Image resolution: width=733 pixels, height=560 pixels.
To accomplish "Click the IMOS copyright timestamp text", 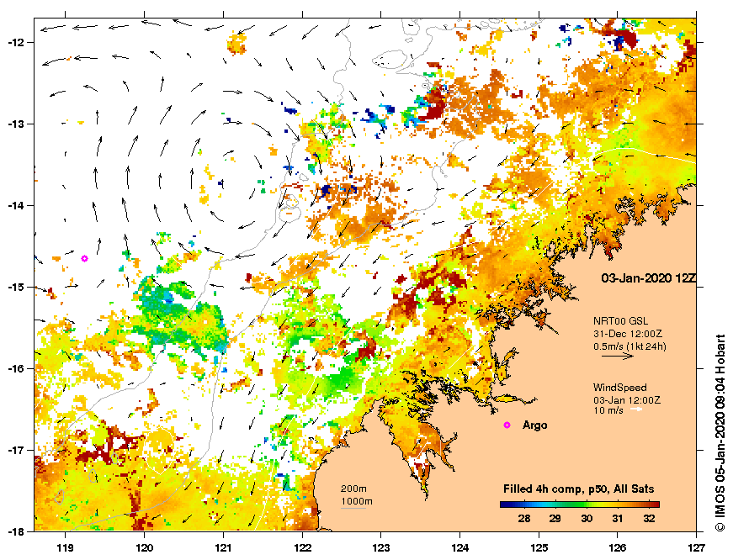I will coord(720,432).
